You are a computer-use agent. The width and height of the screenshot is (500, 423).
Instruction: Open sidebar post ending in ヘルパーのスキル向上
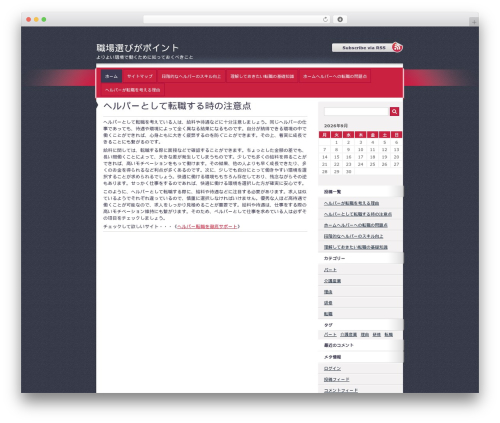[353, 236]
